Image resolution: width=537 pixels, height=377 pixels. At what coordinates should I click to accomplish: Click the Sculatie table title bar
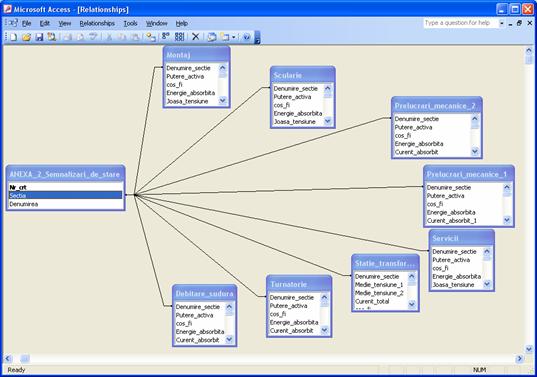coord(303,75)
